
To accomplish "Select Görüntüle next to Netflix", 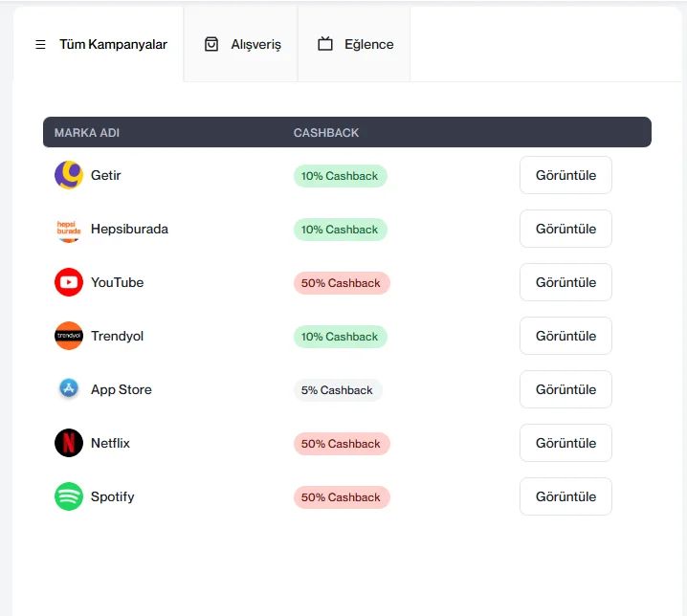I will pyautogui.click(x=565, y=443).
